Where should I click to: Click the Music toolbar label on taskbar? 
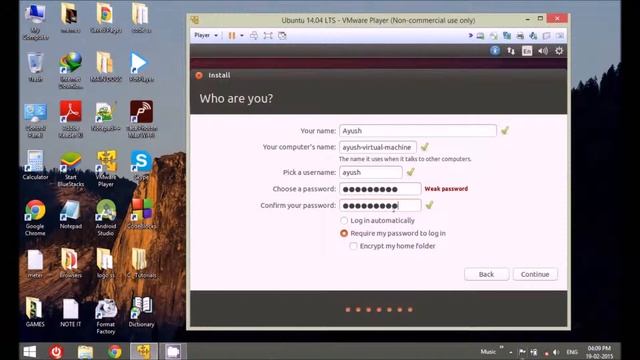tap(488, 351)
